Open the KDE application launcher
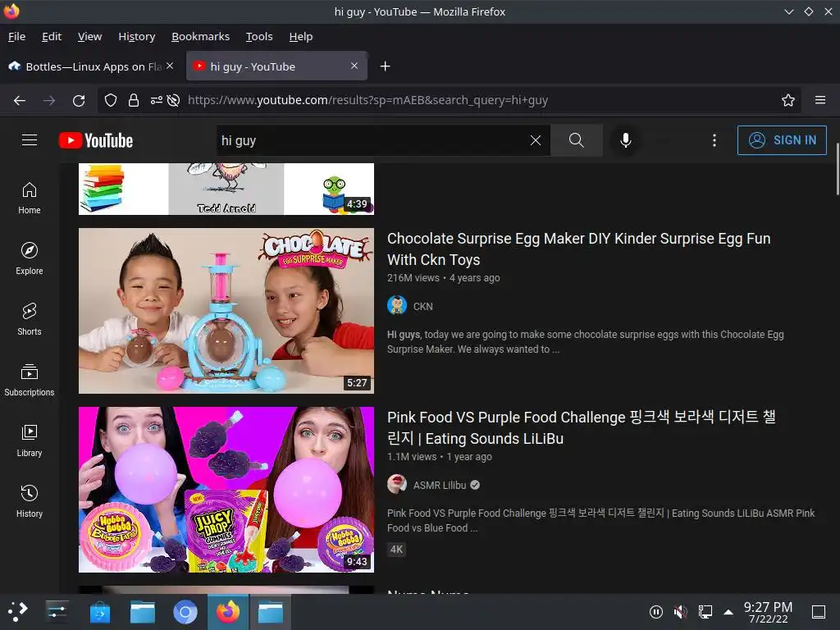Screen dimensions: 840x630 point(17,612)
